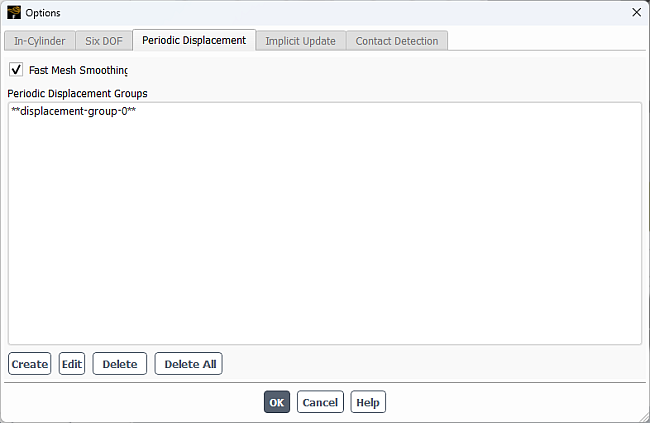The height and width of the screenshot is (423, 650).
Task: Switch to the In-Cylinder tab
Action: pos(40,41)
